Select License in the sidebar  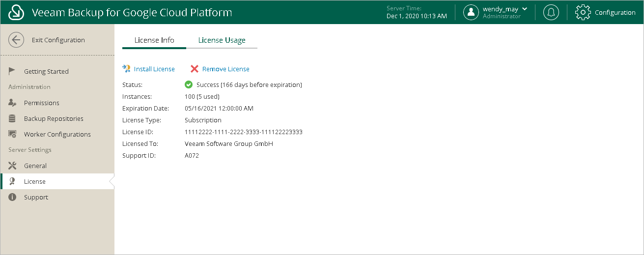(57, 181)
